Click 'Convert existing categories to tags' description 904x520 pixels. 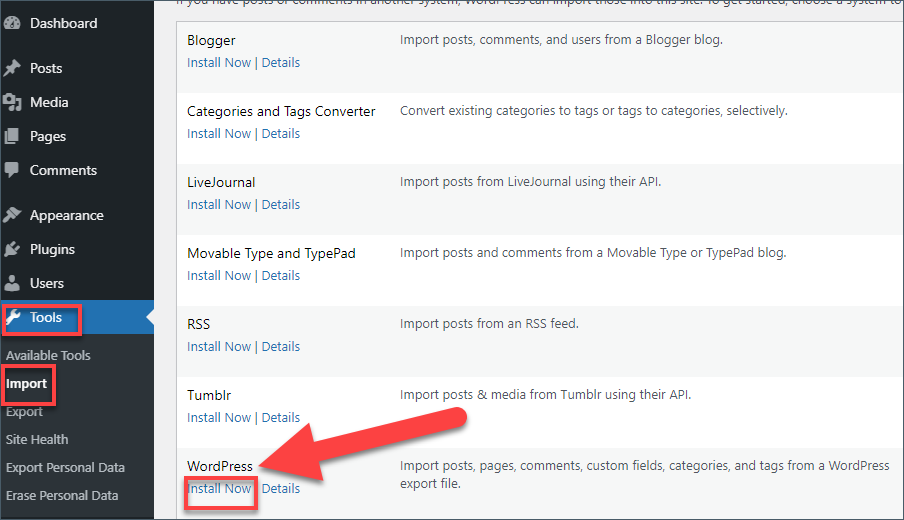point(593,111)
